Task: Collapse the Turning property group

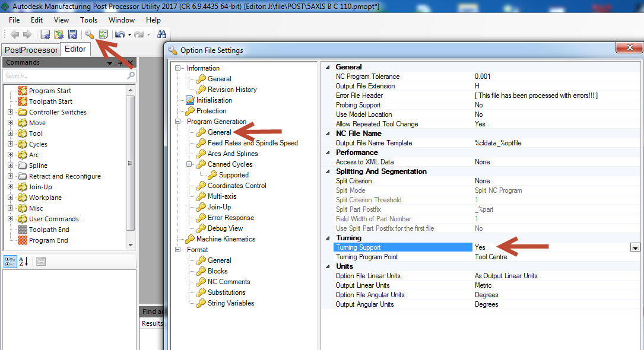Action: coord(328,238)
